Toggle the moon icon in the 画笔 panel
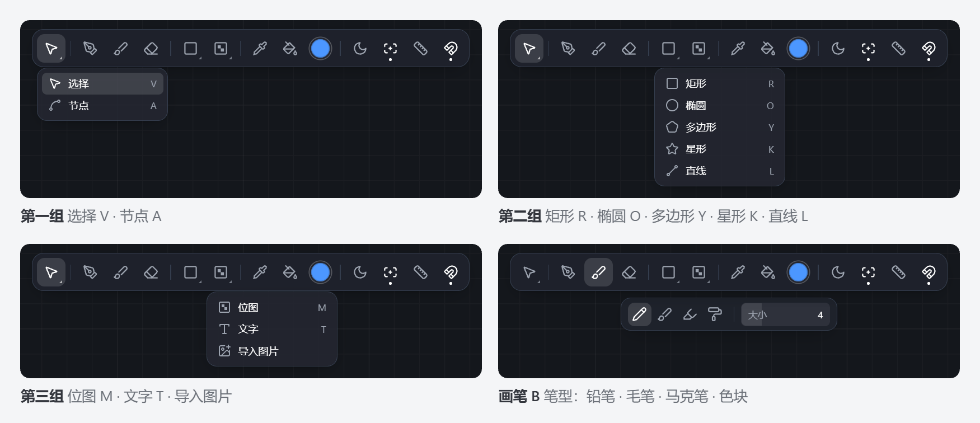The width and height of the screenshot is (980, 423). pyautogui.click(x=838, y=272)
